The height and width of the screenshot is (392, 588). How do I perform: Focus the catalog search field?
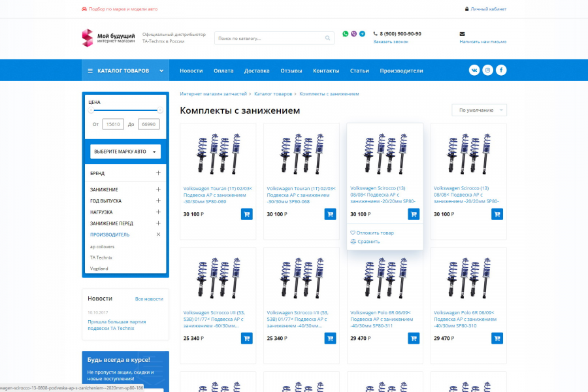274,39
